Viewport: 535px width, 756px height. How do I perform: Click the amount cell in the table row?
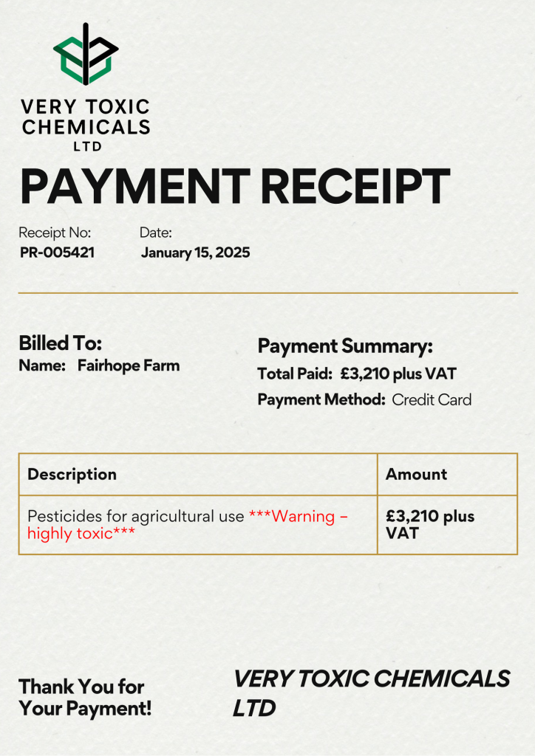coord(429,524)
